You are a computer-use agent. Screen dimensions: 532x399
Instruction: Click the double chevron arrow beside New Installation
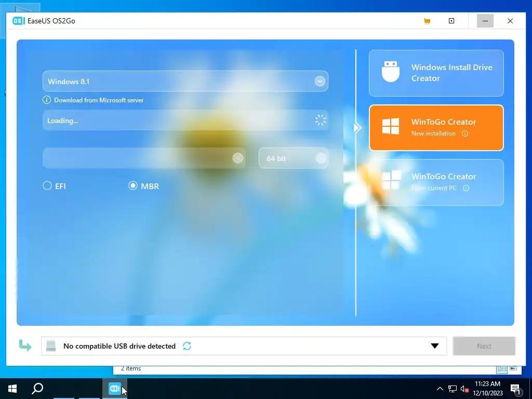357,128
